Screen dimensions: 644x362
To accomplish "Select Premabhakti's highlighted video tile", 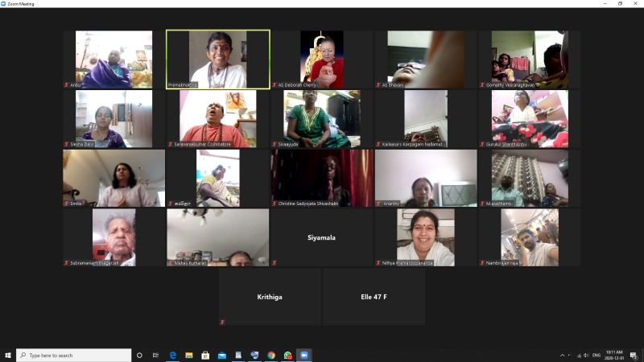I will pyautogui.click(x=218, y=59).
